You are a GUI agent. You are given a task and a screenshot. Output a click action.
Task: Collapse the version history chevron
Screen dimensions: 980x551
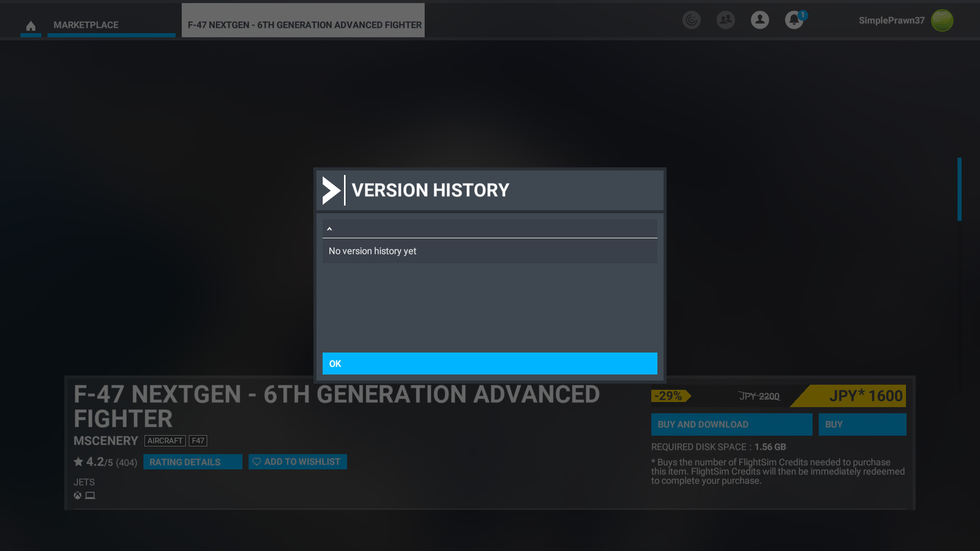(x=330, y=229)
